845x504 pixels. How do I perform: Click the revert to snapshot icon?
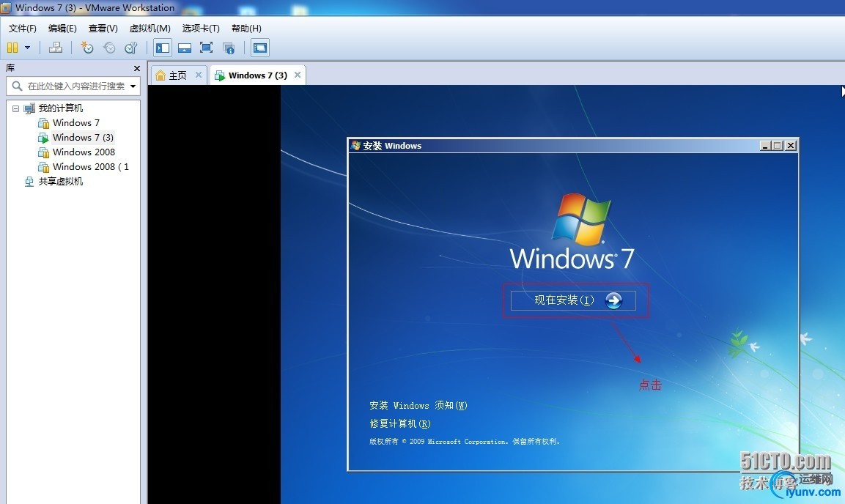click(109, 48)
